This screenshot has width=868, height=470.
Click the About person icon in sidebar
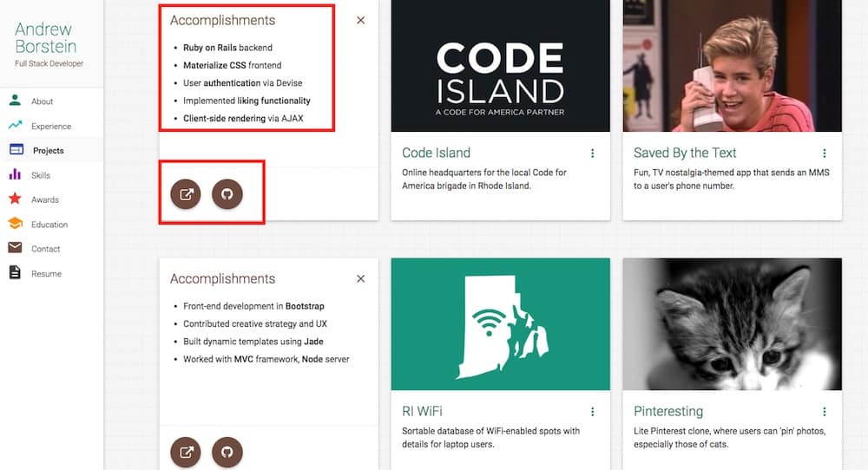[15, 100]
